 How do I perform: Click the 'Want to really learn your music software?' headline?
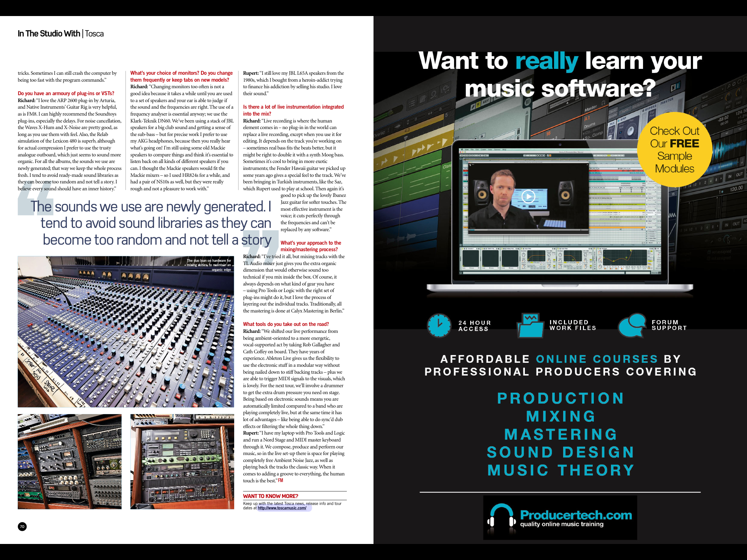(560, 75)
